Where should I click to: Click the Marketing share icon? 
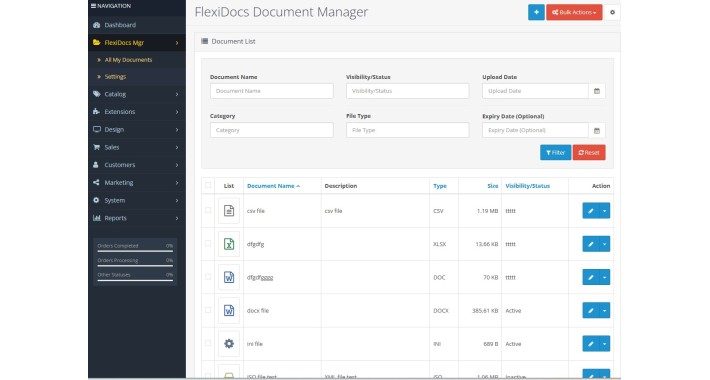tap(96, 183)
